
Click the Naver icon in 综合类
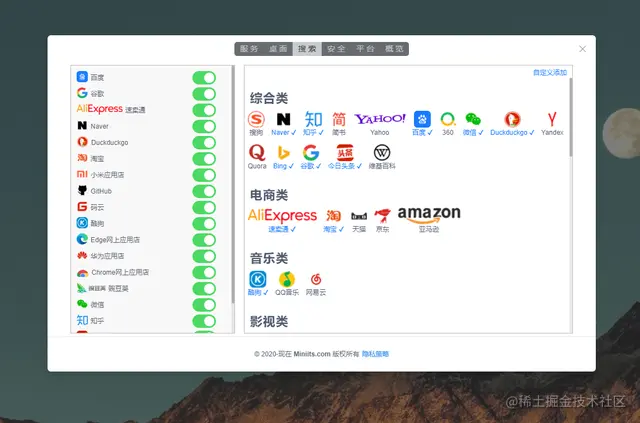coord(284,119)
